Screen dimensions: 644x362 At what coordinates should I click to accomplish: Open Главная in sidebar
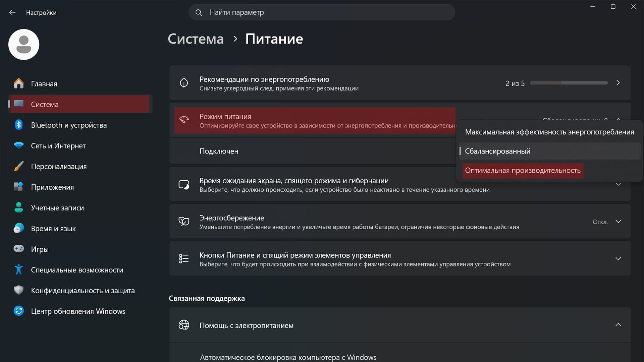(x=80, y=83)
